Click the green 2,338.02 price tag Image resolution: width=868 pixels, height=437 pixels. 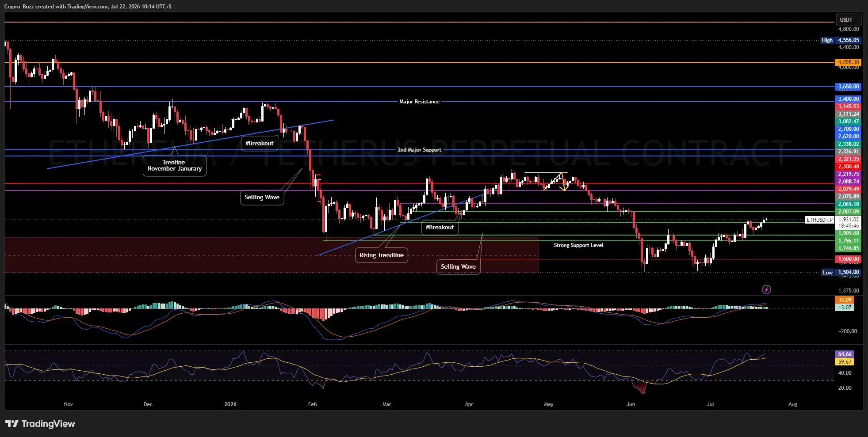pos(848,144)
